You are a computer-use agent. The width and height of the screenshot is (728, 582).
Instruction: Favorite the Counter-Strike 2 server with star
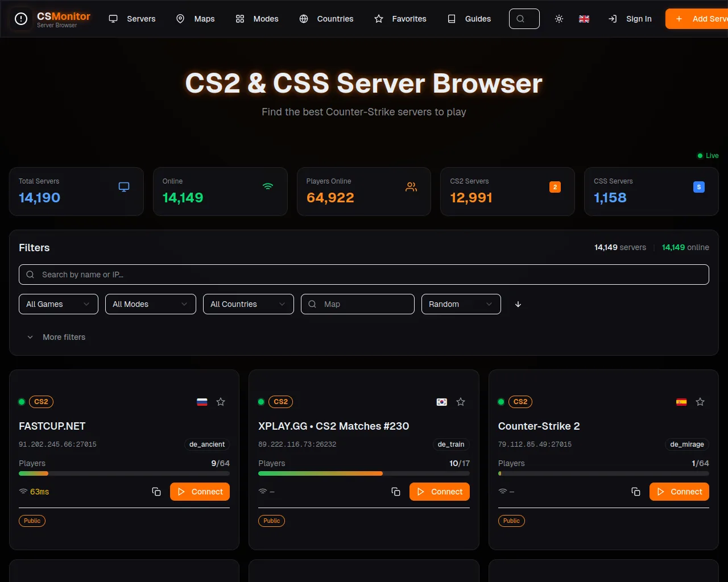[x=700, y=402]
